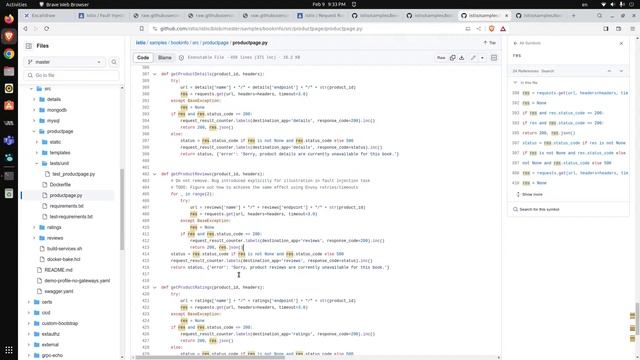Image resolution: width=640 pixels, height=360 pixels.
Task: Collapse the In this file section
Action: (515, 82)
